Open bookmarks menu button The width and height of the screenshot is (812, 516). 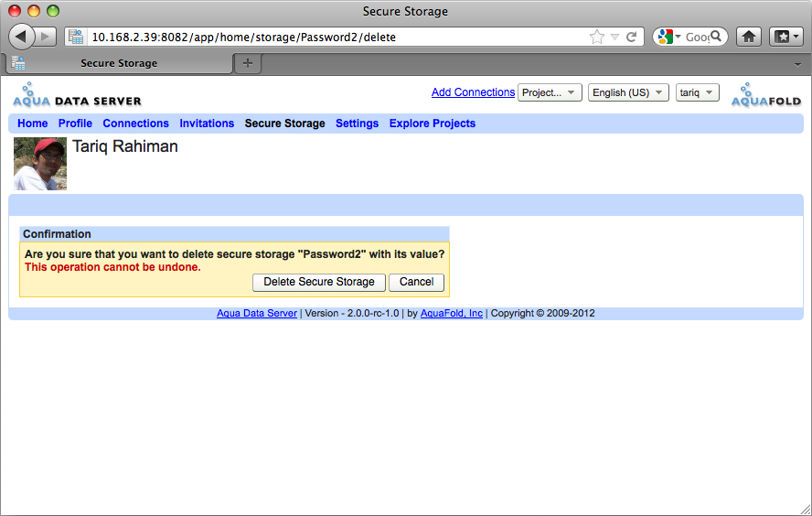786,37
